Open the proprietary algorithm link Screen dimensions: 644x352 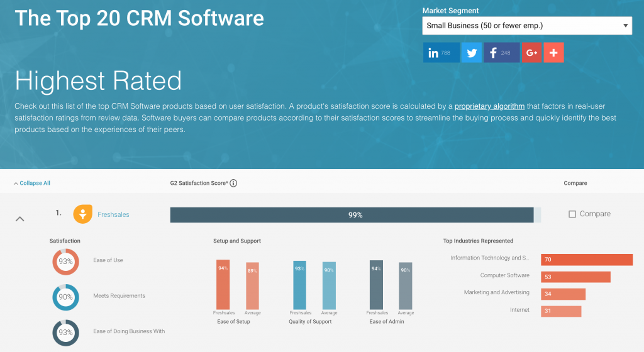pos(489,106)
